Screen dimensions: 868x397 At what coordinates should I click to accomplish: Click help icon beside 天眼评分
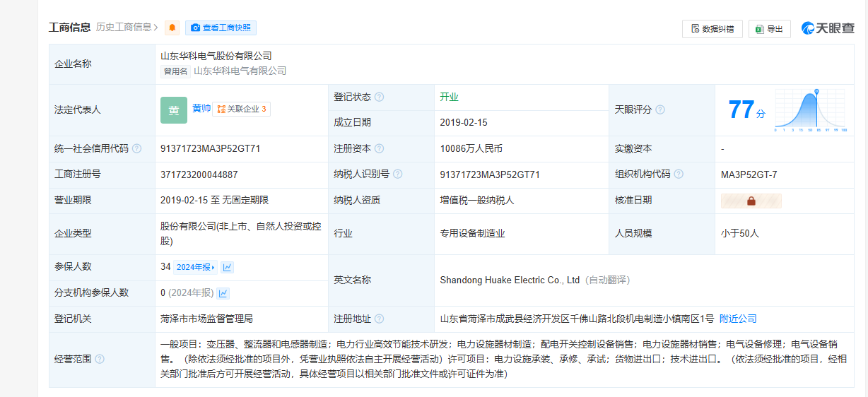(x=660, y=110)
